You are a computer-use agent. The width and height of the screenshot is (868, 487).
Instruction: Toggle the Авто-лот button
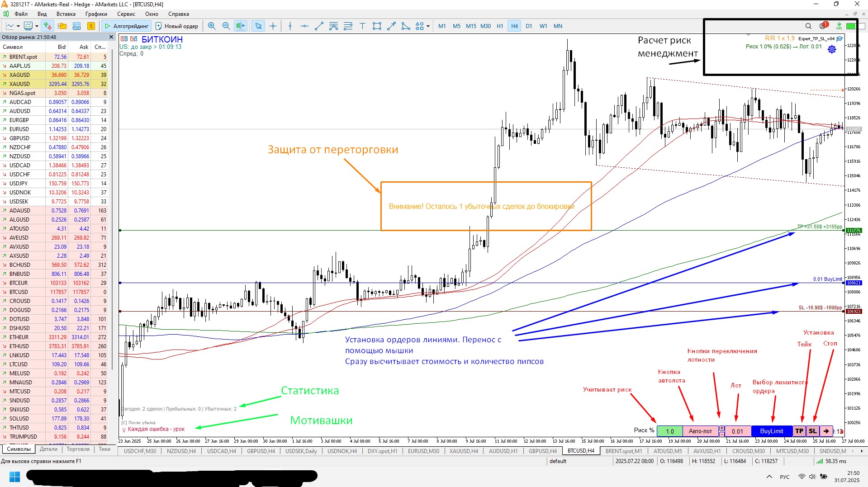(x=700, y=431)
